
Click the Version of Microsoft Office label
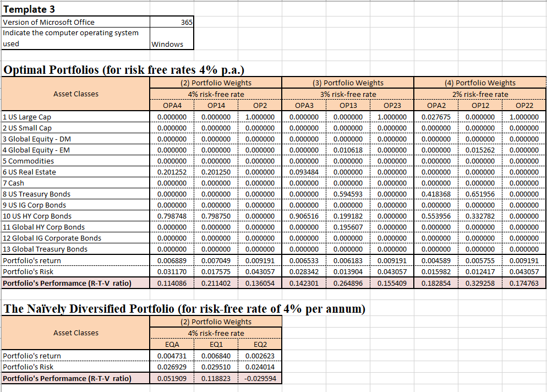49,22
